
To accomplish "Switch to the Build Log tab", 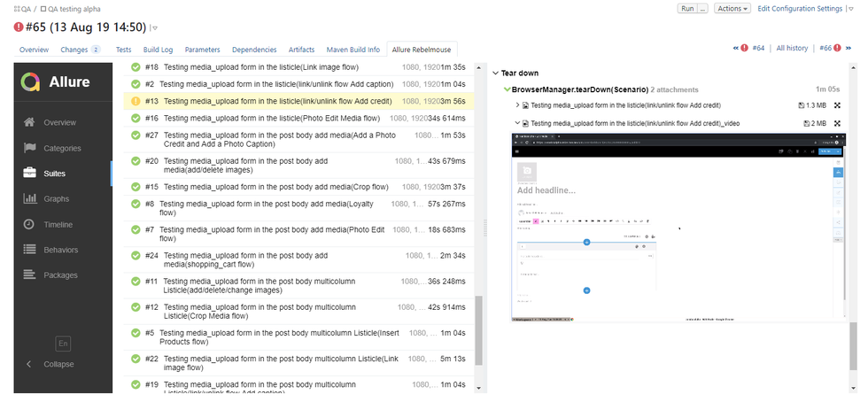I will coord(158,50).
